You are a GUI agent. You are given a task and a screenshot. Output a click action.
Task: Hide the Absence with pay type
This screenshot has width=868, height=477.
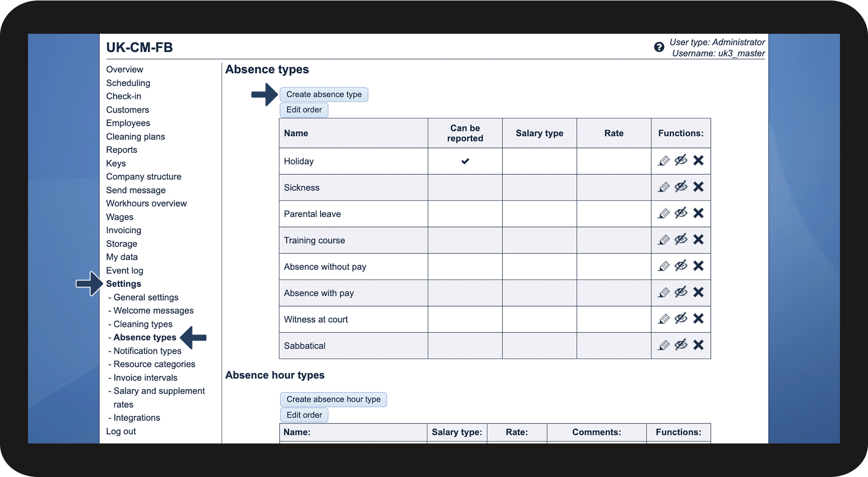click(x=681, y=292)
